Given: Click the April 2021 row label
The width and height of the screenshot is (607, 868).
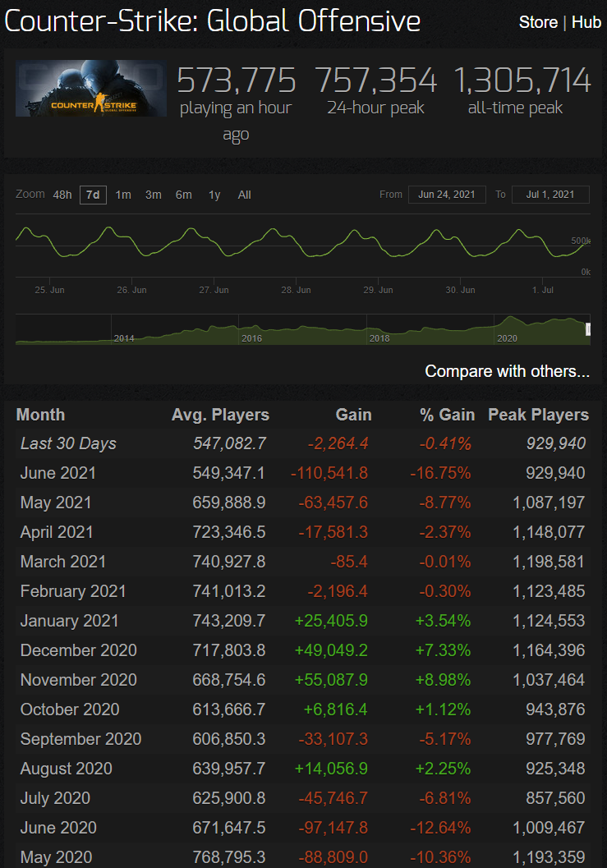Looking at the screenshot, I should (x=57, y=532).
